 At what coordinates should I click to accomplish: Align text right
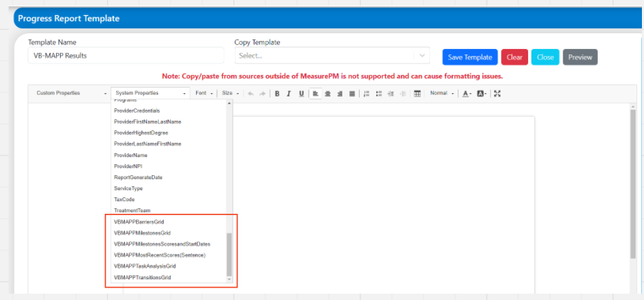pos(340,94)
